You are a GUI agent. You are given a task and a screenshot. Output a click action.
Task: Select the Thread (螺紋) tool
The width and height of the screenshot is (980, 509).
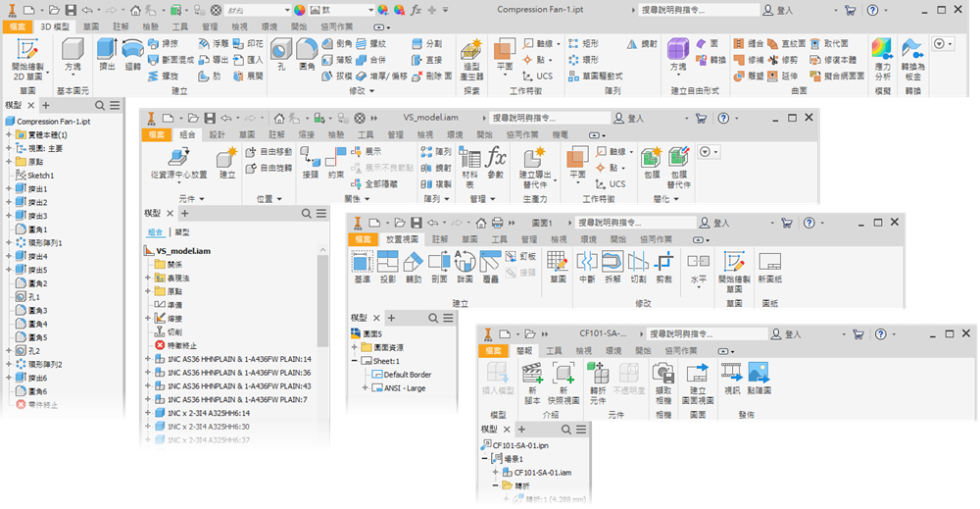tap(370, 44)
